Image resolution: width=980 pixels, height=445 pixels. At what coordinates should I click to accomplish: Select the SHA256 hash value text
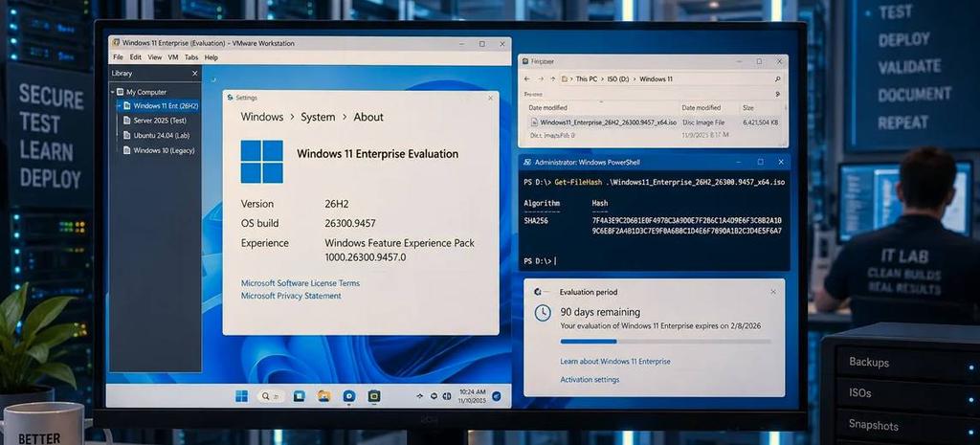click(x=686, y=226)
